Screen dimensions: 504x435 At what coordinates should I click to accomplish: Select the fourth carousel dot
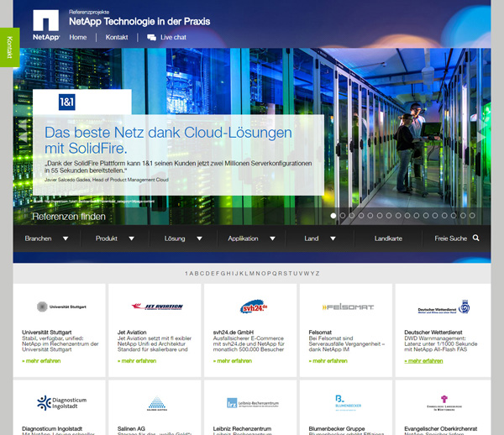point(361,216)
